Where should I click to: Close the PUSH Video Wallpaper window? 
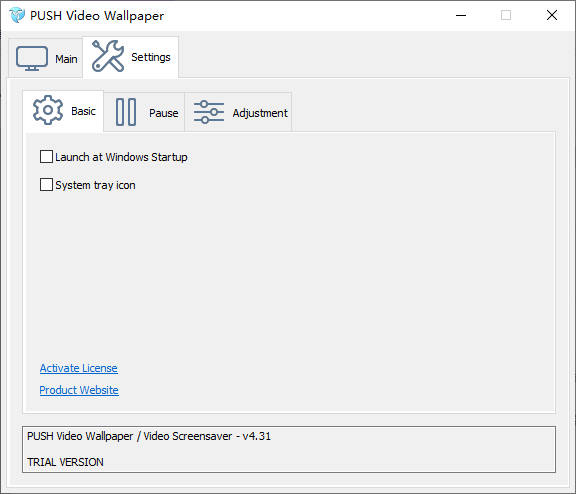click(552, 15)
